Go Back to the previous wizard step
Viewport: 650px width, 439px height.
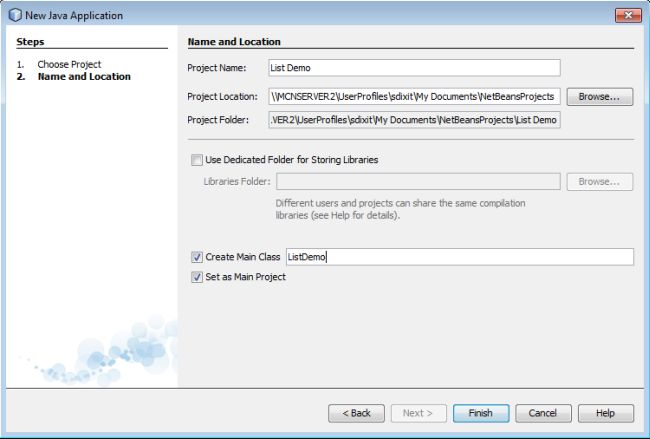[x=357, y=413]
